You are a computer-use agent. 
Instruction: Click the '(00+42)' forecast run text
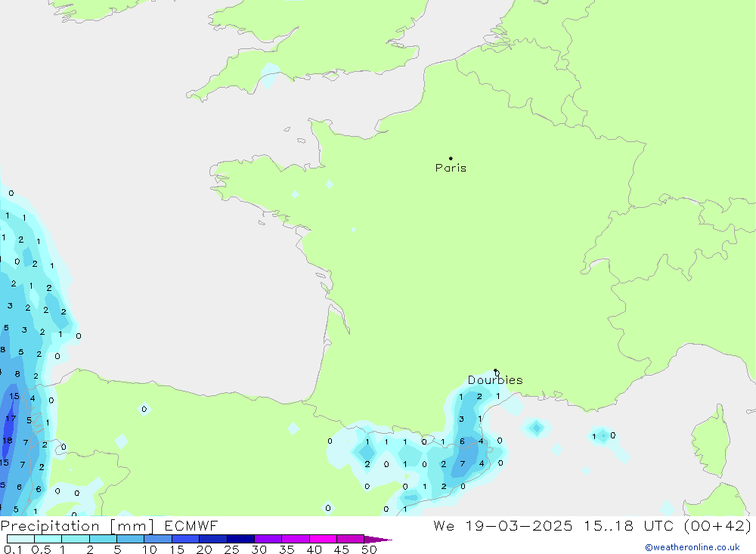point(717,525)
